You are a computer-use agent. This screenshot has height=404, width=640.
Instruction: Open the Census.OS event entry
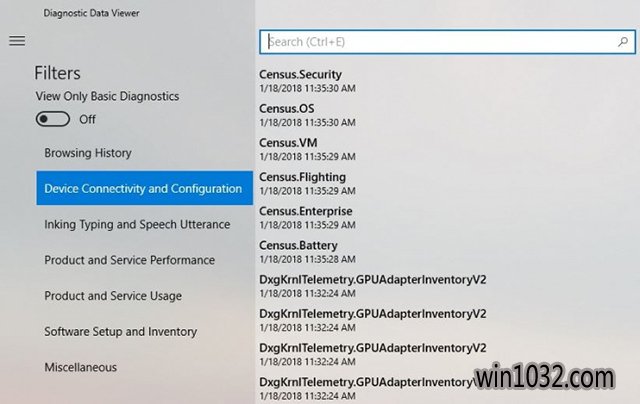(x=286, y=108)
